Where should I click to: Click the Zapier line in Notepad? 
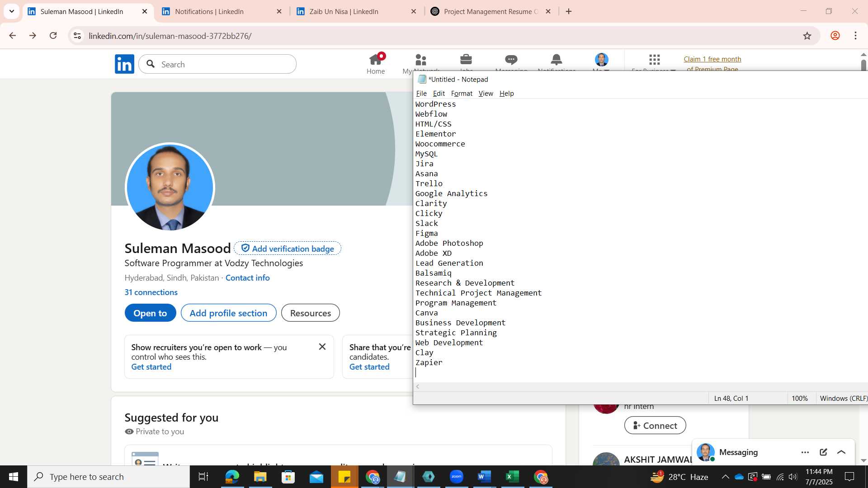pyautogui.click(x=429, y=362)
